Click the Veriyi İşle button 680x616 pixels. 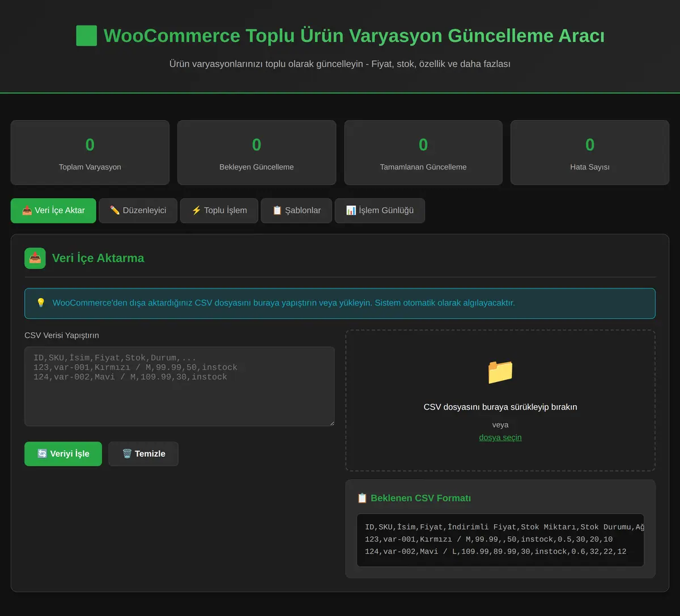[x=63, y=454]
